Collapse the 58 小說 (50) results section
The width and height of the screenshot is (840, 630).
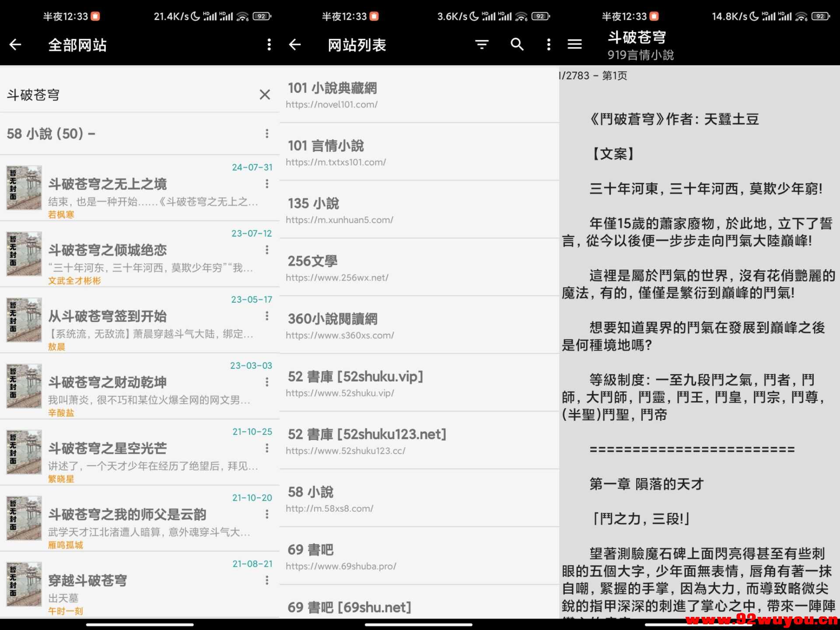91,134
